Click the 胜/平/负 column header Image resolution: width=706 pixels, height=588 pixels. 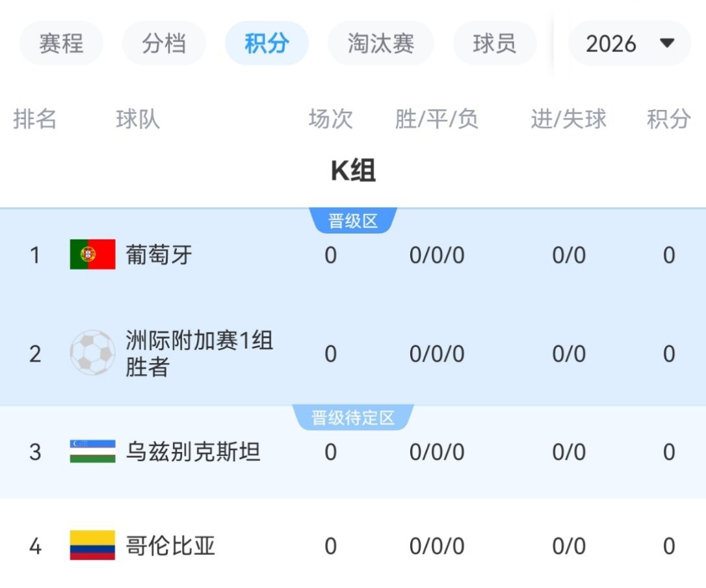[436, 119]
